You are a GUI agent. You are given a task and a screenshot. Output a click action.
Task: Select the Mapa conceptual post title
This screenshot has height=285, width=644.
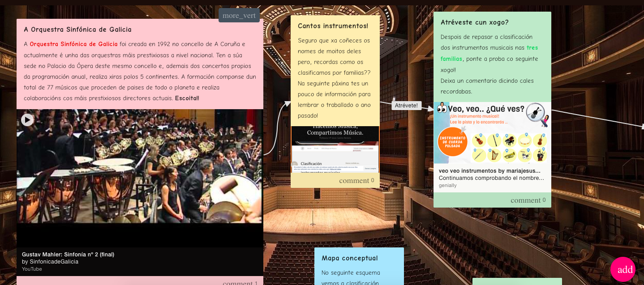[349, 258]
